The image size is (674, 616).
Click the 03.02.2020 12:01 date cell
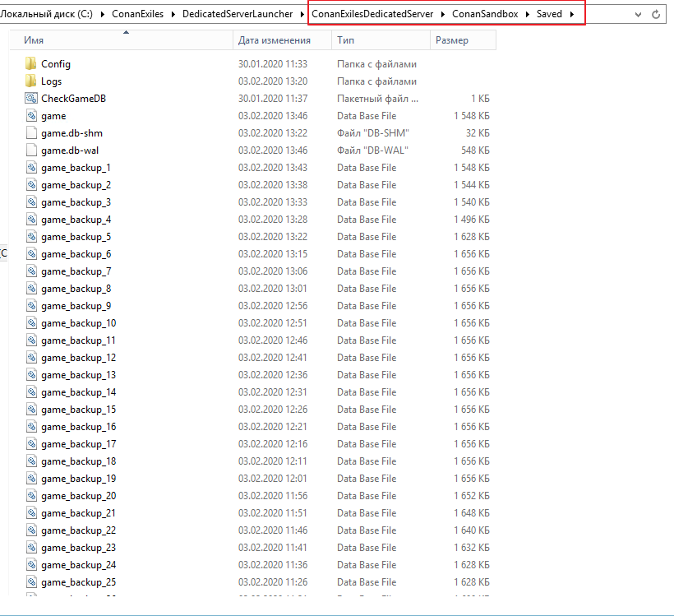[x=273, y=479]
